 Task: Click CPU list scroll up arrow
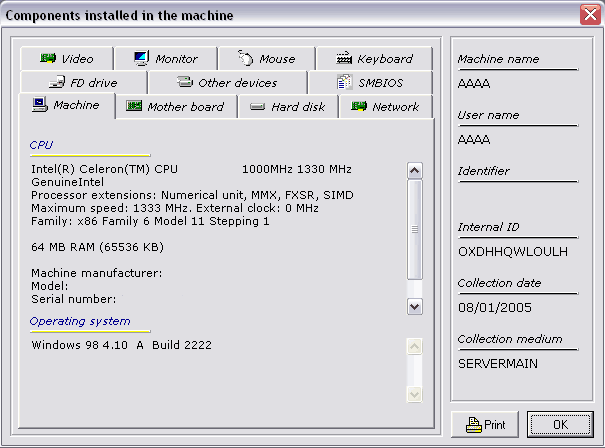(x=415, y=171)
